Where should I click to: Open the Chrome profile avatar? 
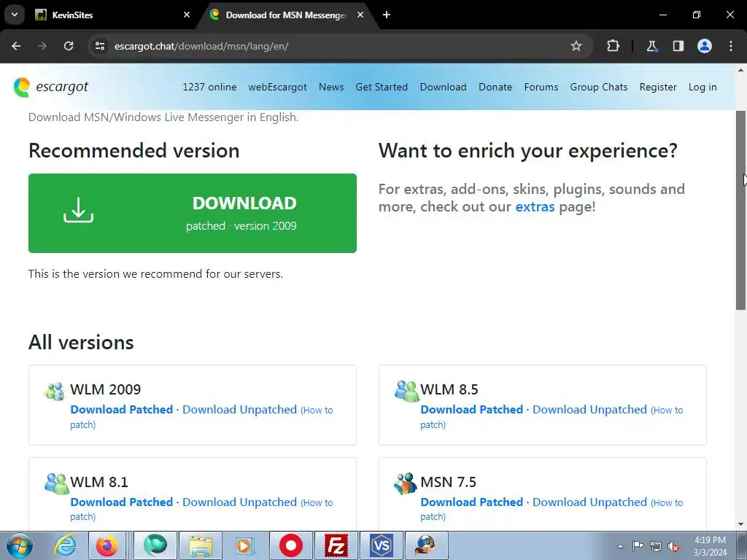(x=705, y=46)
